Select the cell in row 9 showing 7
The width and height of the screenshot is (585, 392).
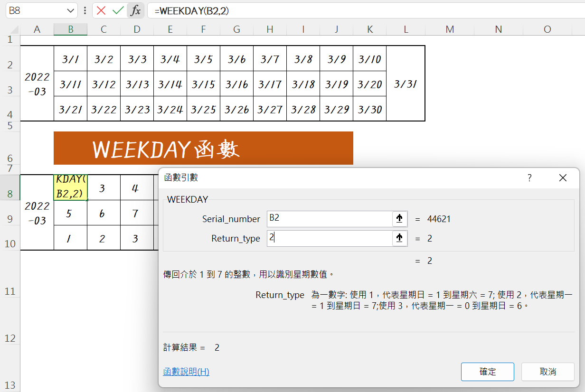pos(137,213)
